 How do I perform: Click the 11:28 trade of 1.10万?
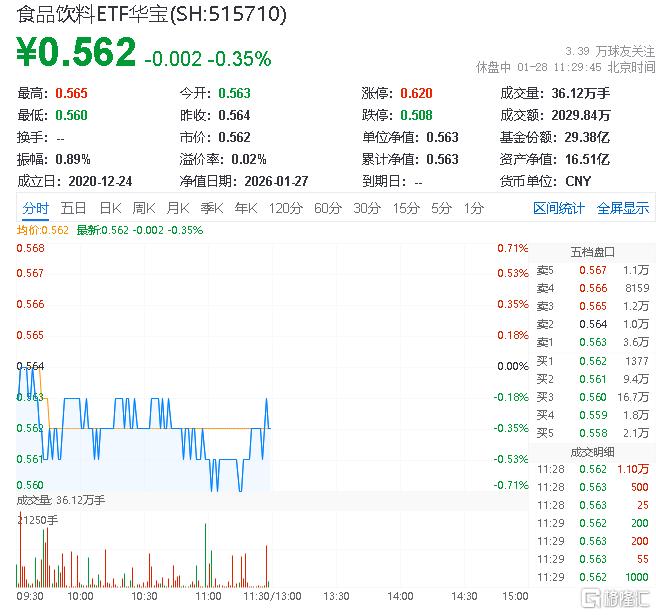click(593, 469)
